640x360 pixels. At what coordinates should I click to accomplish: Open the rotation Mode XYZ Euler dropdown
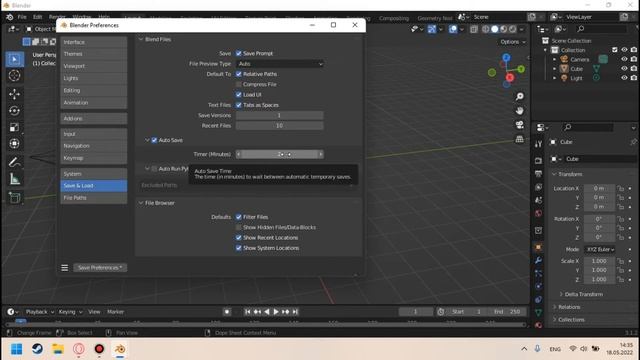[600, 249]
